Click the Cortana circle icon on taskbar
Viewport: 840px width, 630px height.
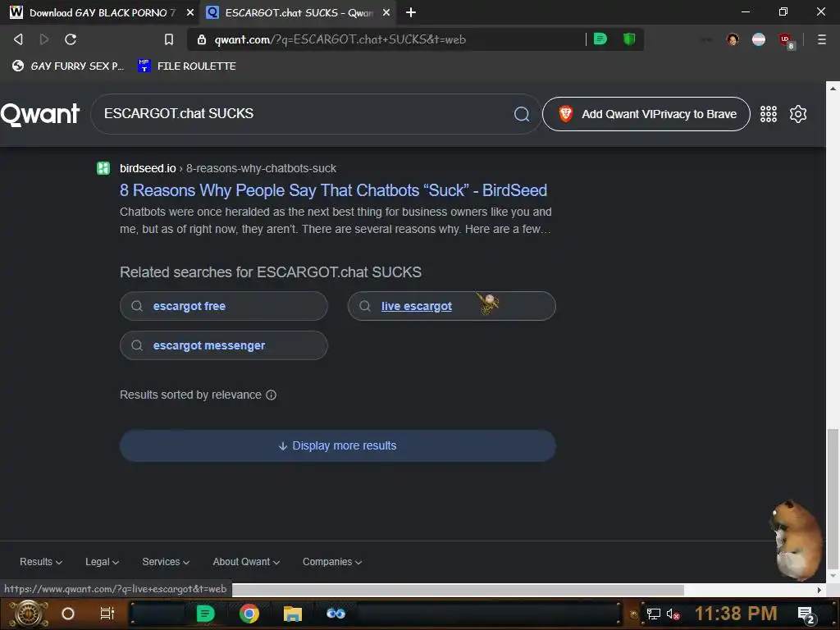68,614
